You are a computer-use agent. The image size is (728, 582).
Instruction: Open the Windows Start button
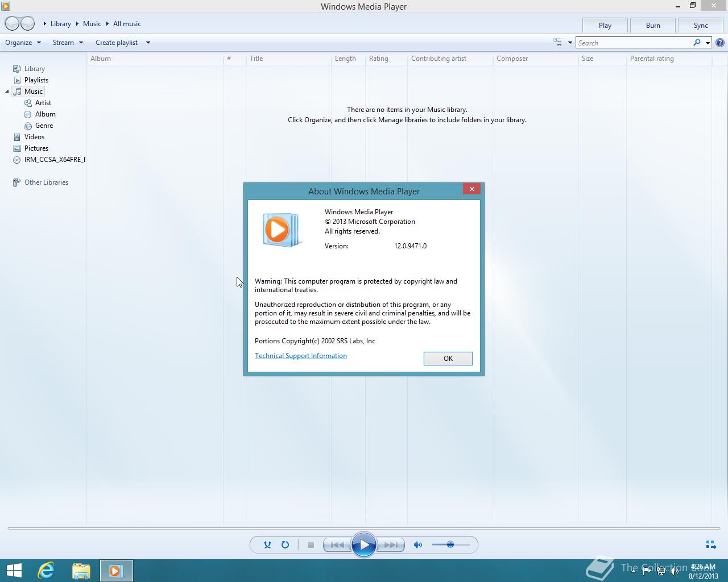[x=14, y=571]
